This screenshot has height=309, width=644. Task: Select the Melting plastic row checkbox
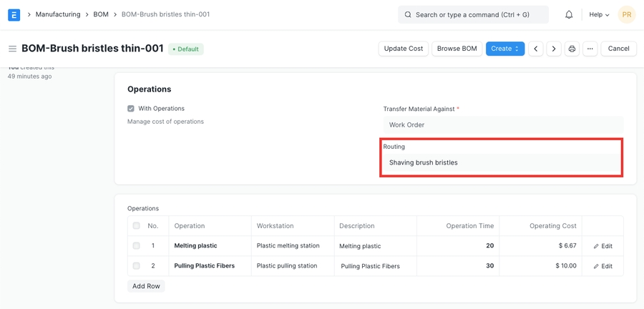pos(136,246)
